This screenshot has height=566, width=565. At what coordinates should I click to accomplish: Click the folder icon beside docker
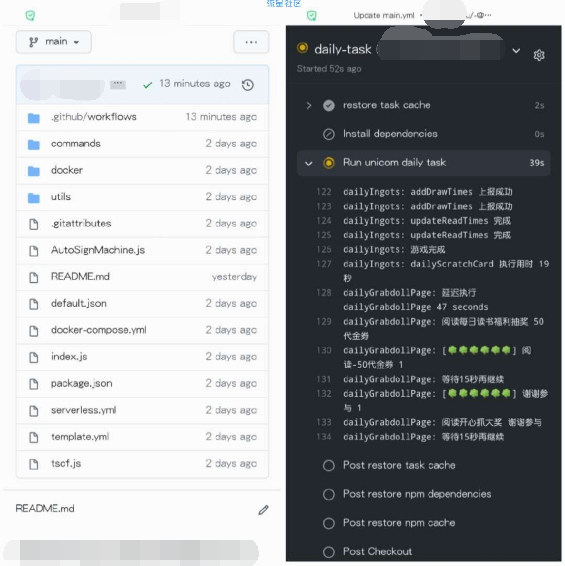tap(34, 171)
